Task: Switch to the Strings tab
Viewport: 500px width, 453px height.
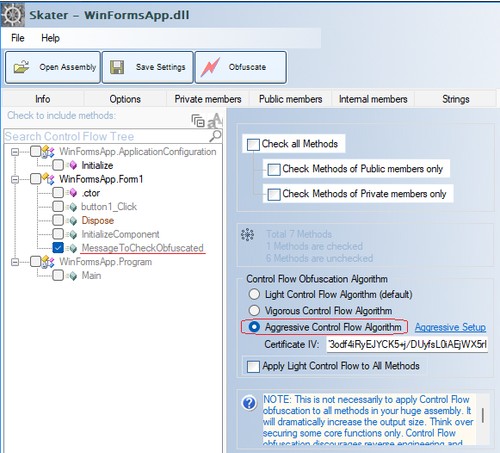Action: tap(456, 99)
